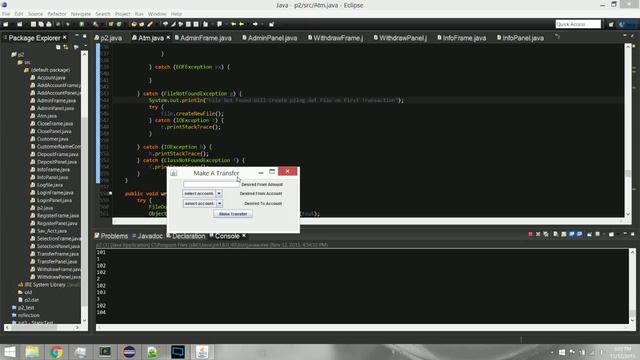640x360 pixels.
Task: Select Account.java in Package Explorer
Action: [x=48, y=78]
